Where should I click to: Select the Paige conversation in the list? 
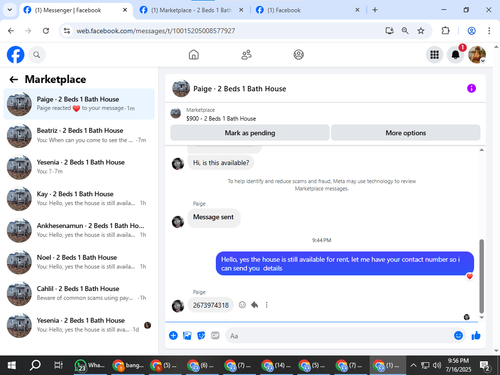79,104
